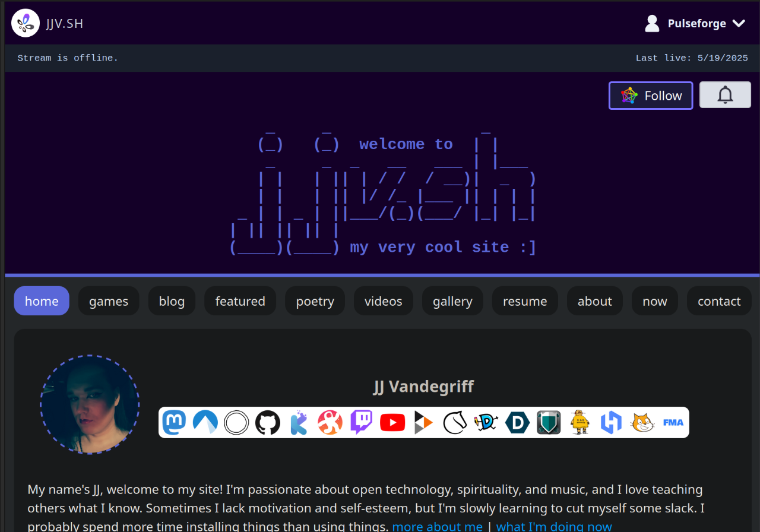The image size is (760, 532).
Task: Click the blue hexagon H icon
Action: coord(611,423)
